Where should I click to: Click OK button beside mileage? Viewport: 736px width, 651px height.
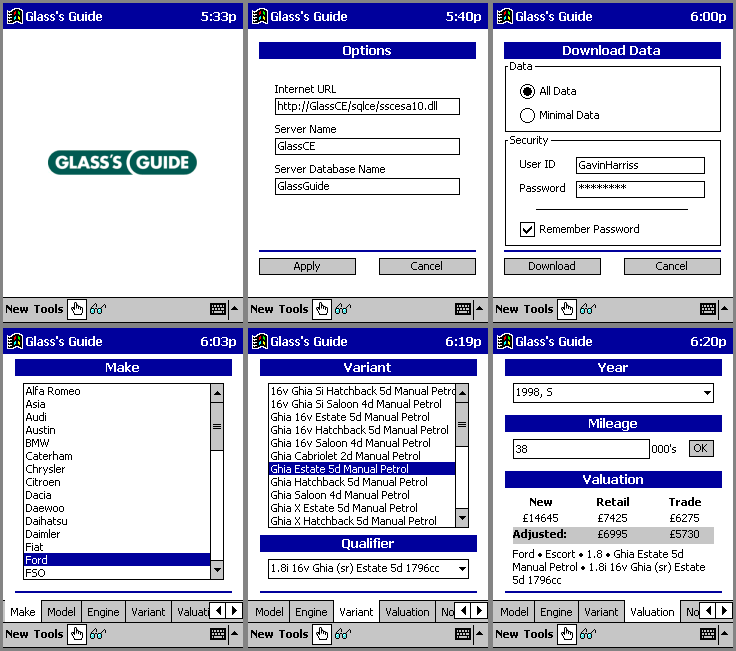pyautogui.click(x=701, y=448)
